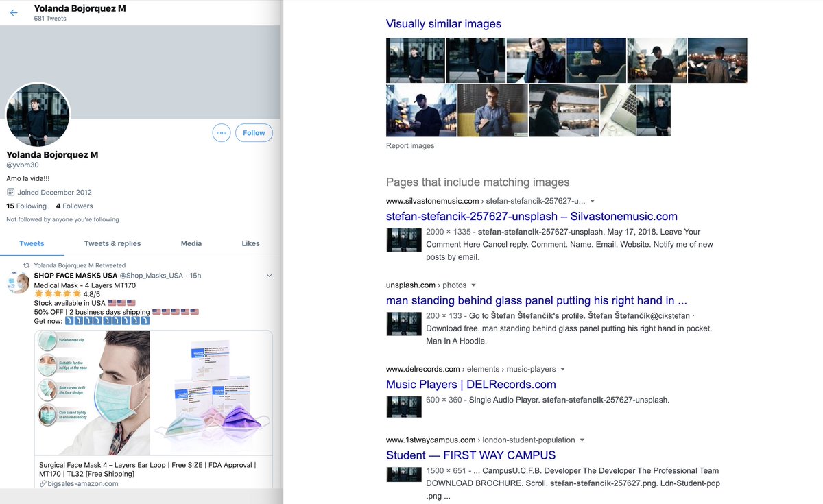Open the first visually similar image thumbnail
This screenshot has height=504, width=823.
[416, 60]
